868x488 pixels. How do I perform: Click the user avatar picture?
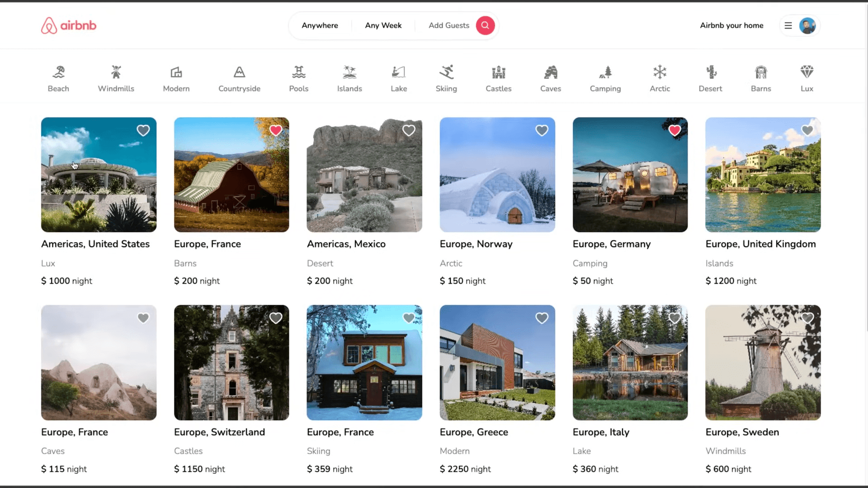(807, 26)
